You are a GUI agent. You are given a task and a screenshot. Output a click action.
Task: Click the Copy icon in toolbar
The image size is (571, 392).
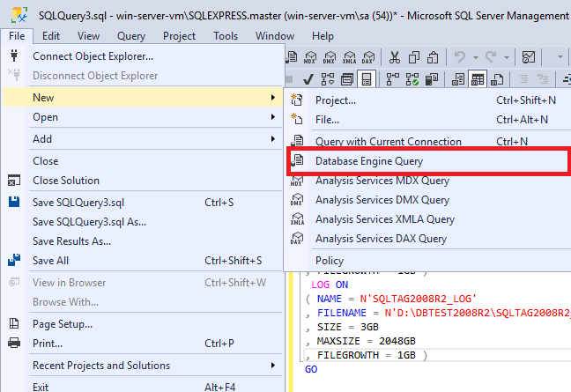tap(414, 57)
